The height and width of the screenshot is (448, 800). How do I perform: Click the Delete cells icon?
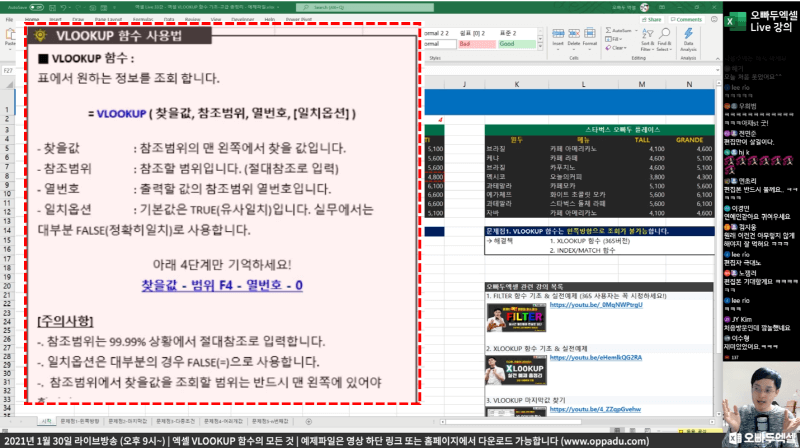573,36
